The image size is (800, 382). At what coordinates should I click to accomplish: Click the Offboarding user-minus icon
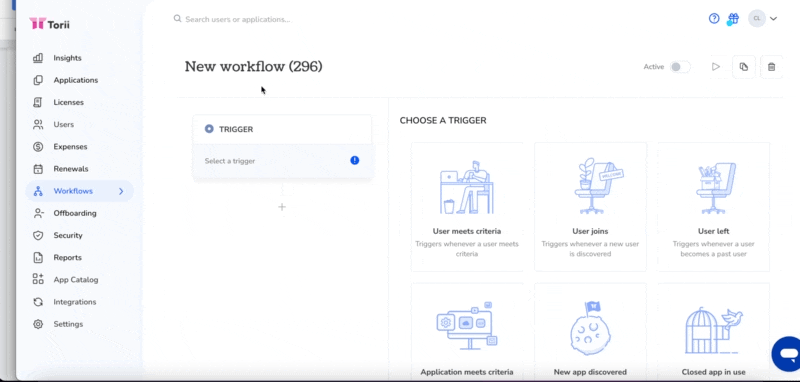point(38,213)
